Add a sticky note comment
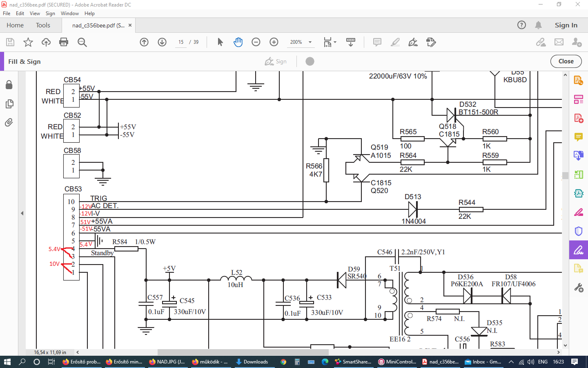This screenshot has height=368, width=588. [x=377, y=42]
